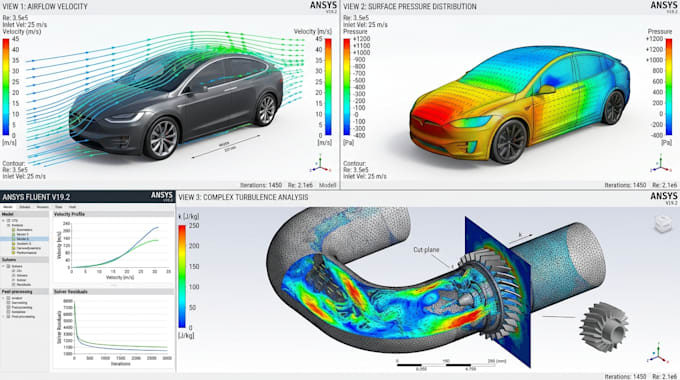Image resolution: width=680 pixels, height=380 pixels.
Task: Click the 'Cut-plane' annotation label
Action: point(426,250)
